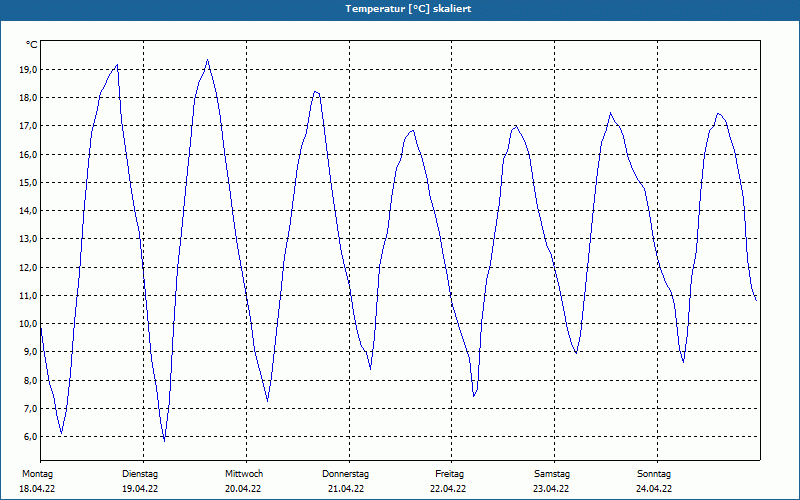Click the 19,0 y-axis value
This screenshot has height=500, width=800.
pos(27,69)
